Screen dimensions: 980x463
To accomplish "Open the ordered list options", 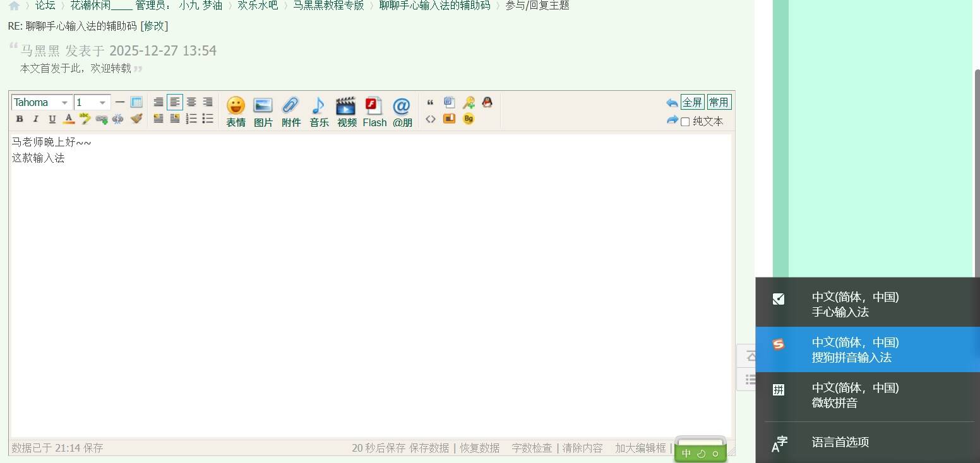I will (191, 119).
